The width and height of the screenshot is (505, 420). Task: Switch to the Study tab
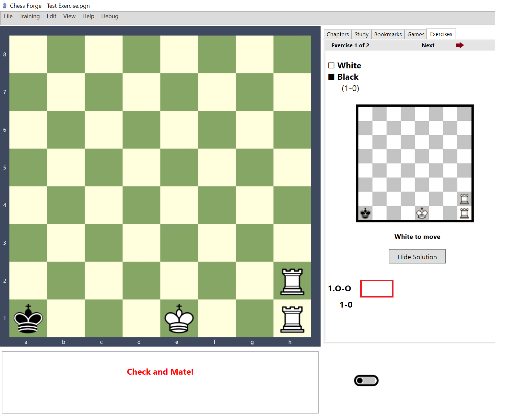pos(361,34)
